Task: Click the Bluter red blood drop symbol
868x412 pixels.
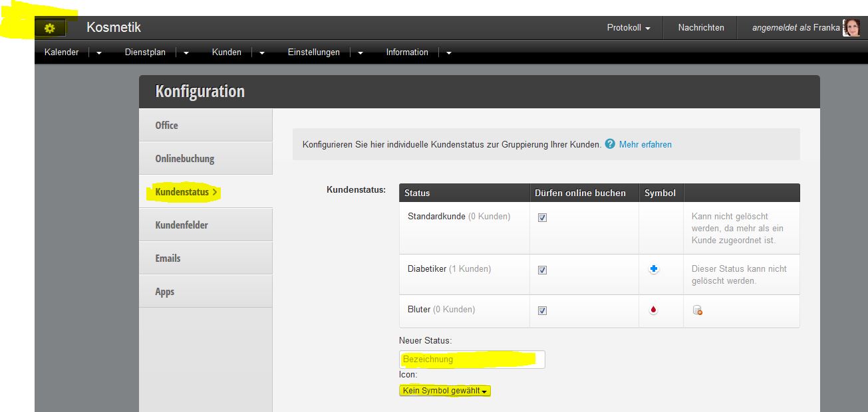Action: [653, 310]
